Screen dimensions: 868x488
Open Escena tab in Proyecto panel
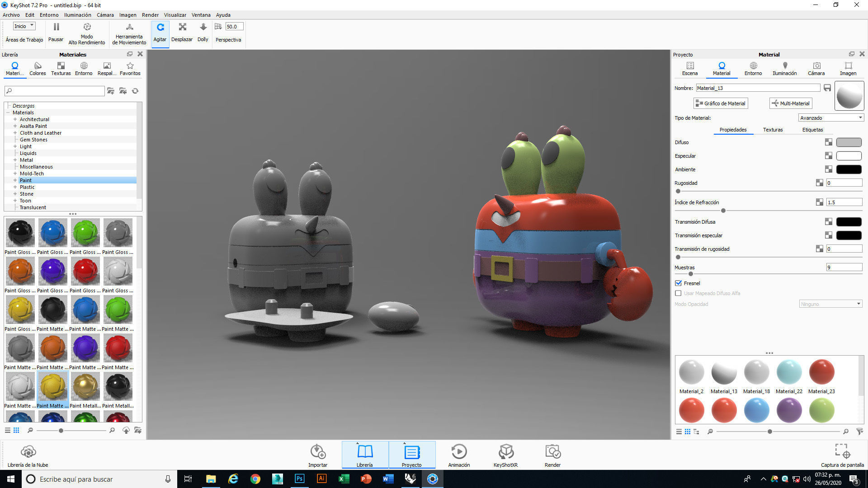(690, 69)
